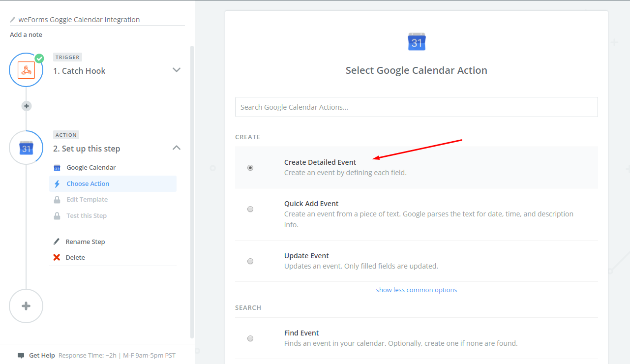This screenshot has height=364, width=630.
Task: Click Rename Step option
Action: click(85, 242)
